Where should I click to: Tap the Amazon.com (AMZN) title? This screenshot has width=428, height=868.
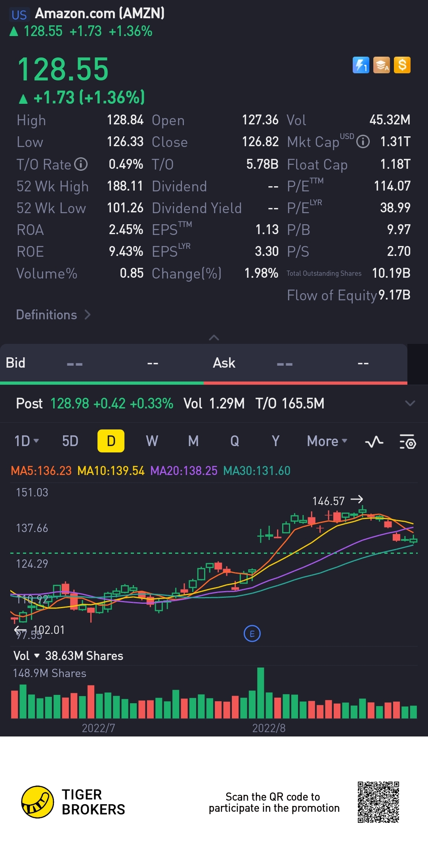click(x=100, y=13)
